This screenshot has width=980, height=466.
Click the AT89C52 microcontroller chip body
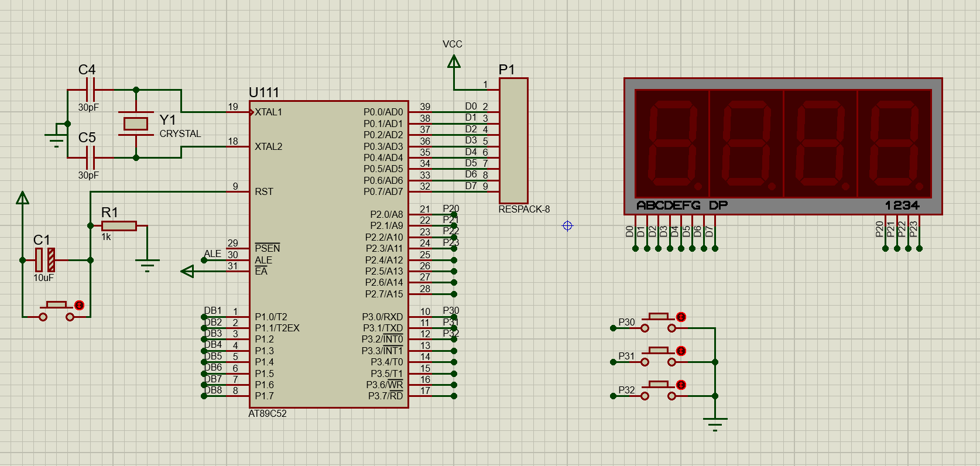(329, 254)
